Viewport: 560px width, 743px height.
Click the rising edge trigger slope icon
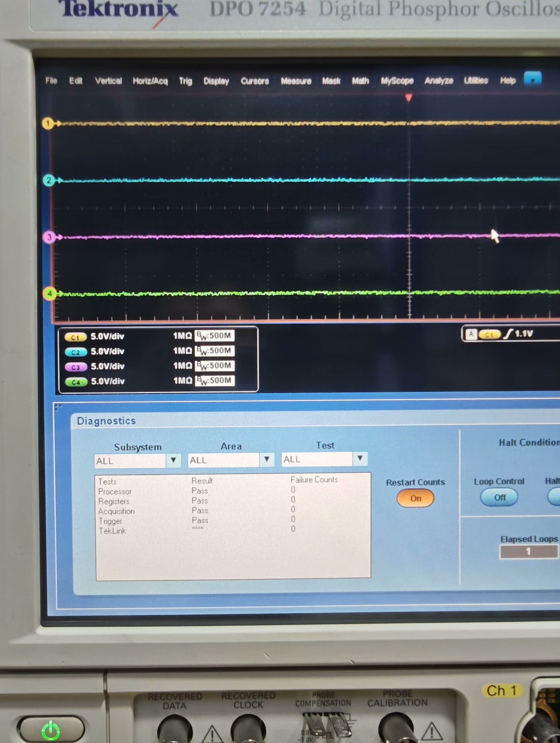click(507, 334)
